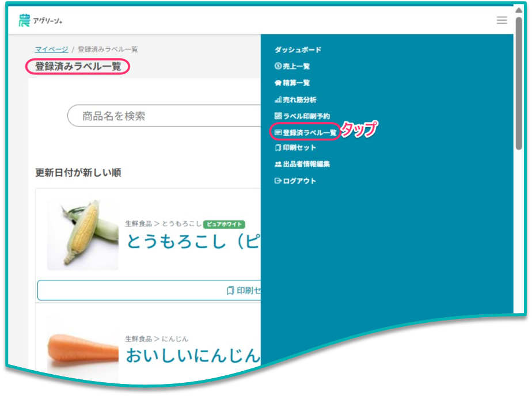This screenshot has width=532, height=396.
Task: Click the logout arrow icon beside ログアウト
Action: click(x=278, y=181)
